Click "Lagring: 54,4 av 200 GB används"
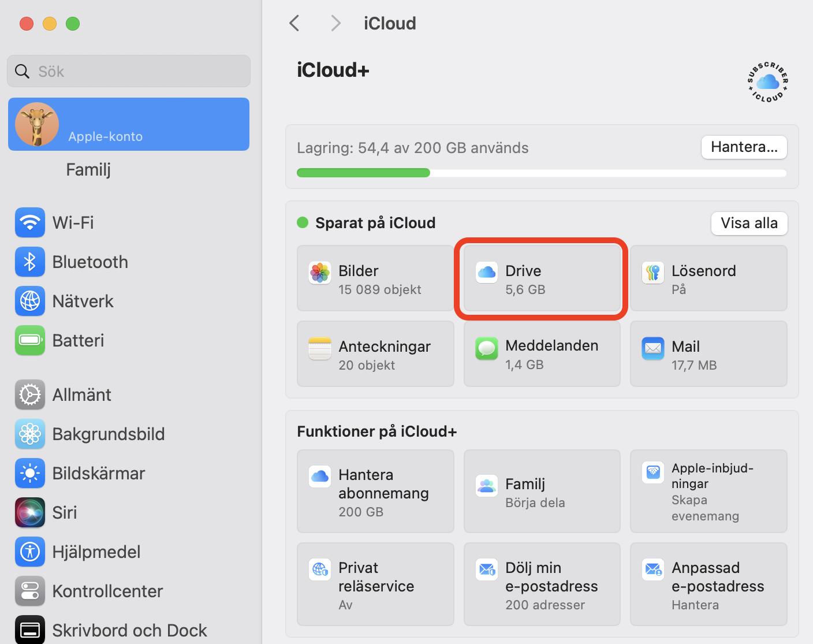 coord(413,148)
